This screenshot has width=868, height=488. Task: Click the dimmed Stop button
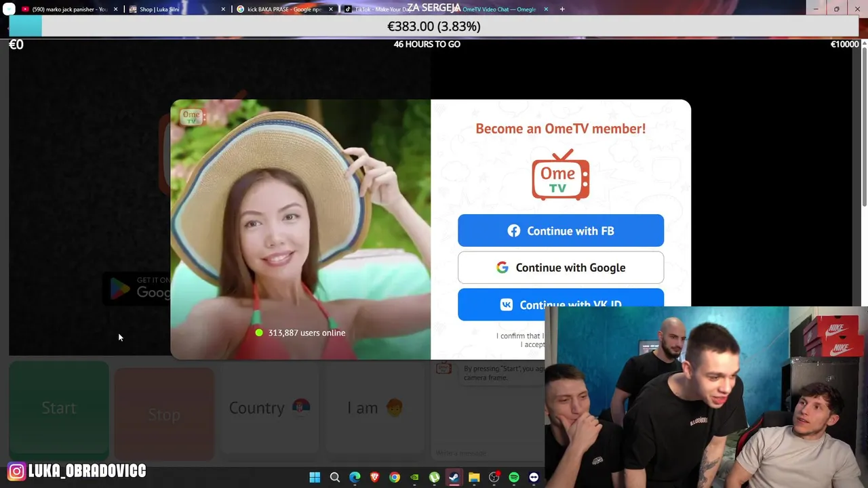(164, 414)
